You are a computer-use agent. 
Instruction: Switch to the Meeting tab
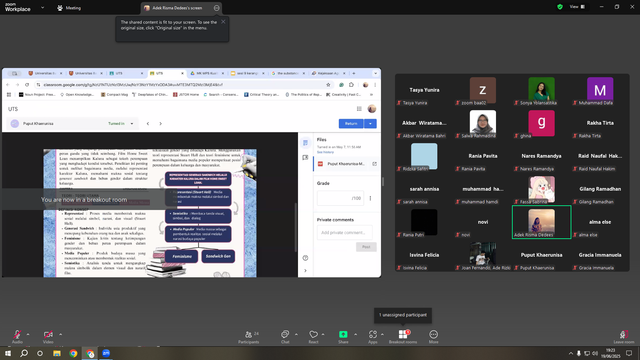click(69, 8)
